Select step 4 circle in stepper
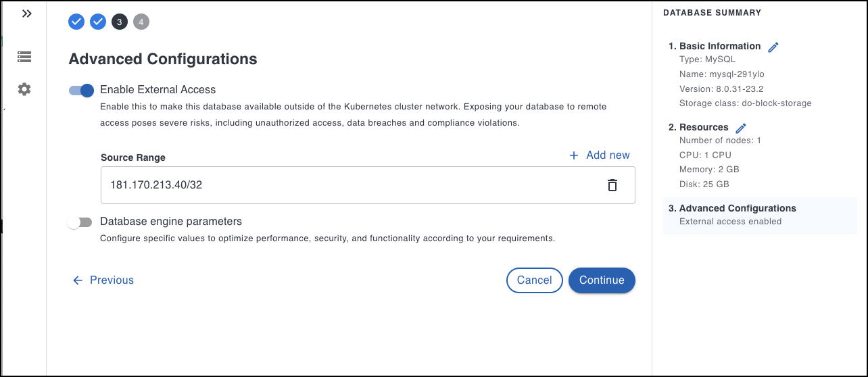The height and width of the screenshot is (377, 868). coord(141,22)
